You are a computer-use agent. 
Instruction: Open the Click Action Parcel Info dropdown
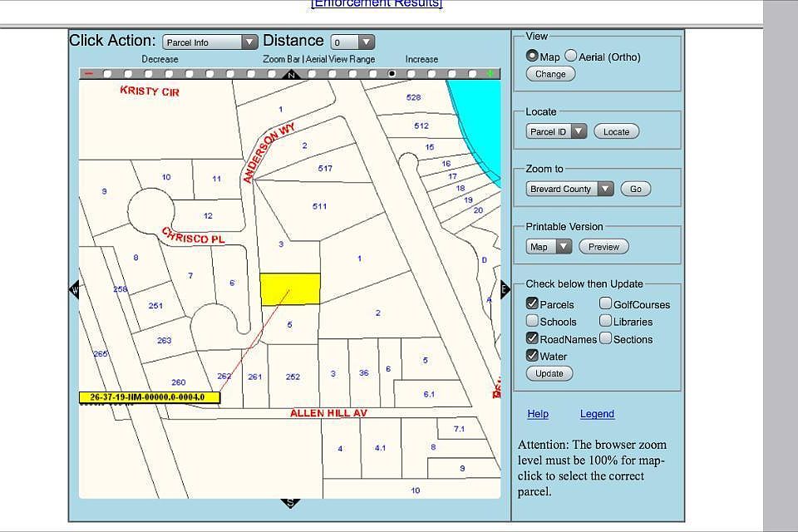point(210,42)
